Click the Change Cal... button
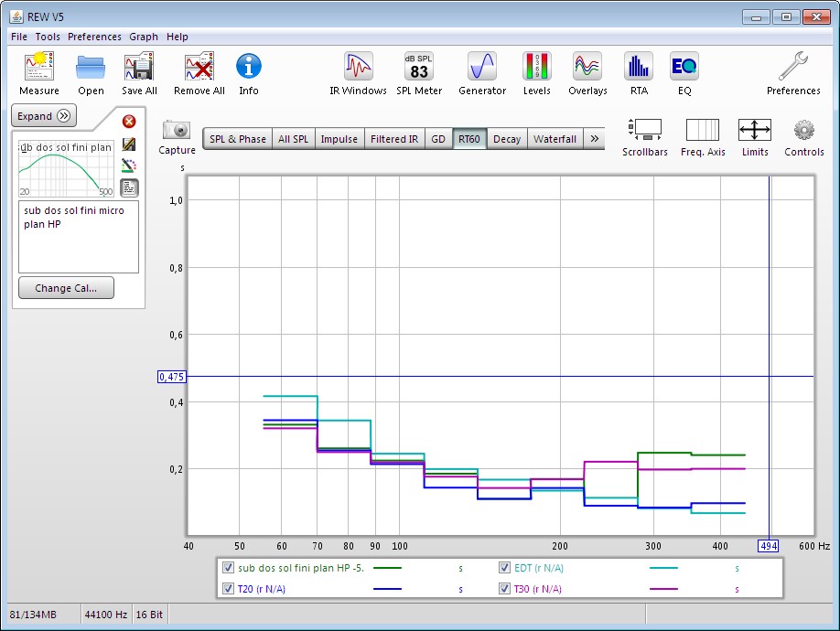Screen dimensions: 840x631 tap(66, 288)
